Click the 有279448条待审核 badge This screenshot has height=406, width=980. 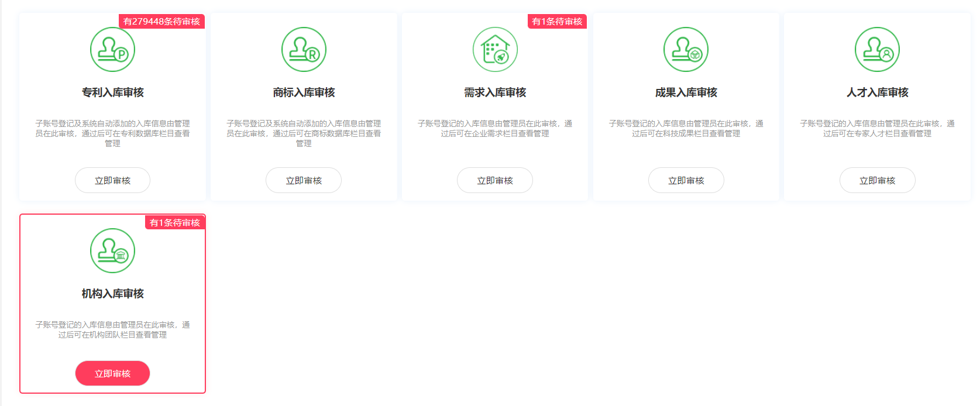pos(161,22)
